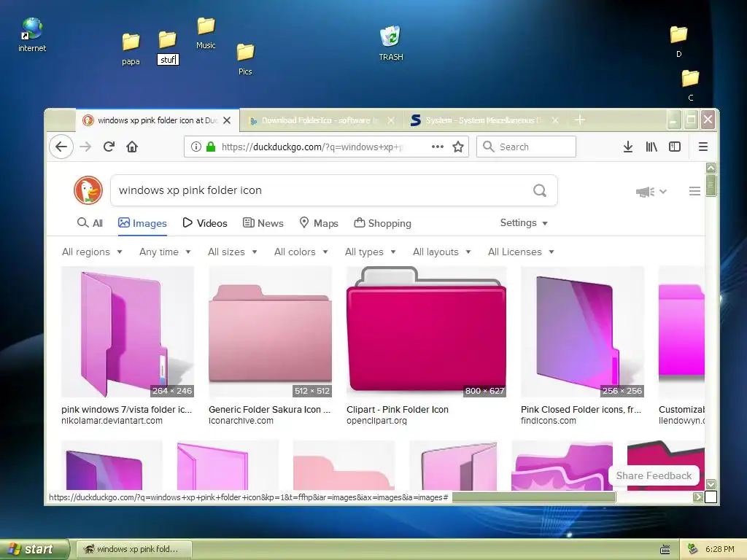The width and height of the screenshot is (747, 560).
Task: Close the windows xp pink folder tab
Action: tap(228, 120)
